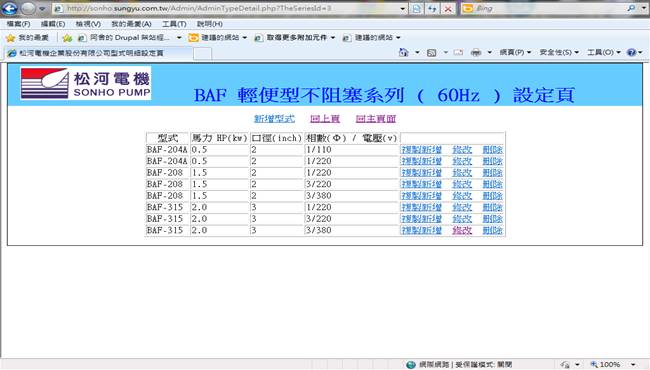Open the Drupal favorites bar link

124,38
